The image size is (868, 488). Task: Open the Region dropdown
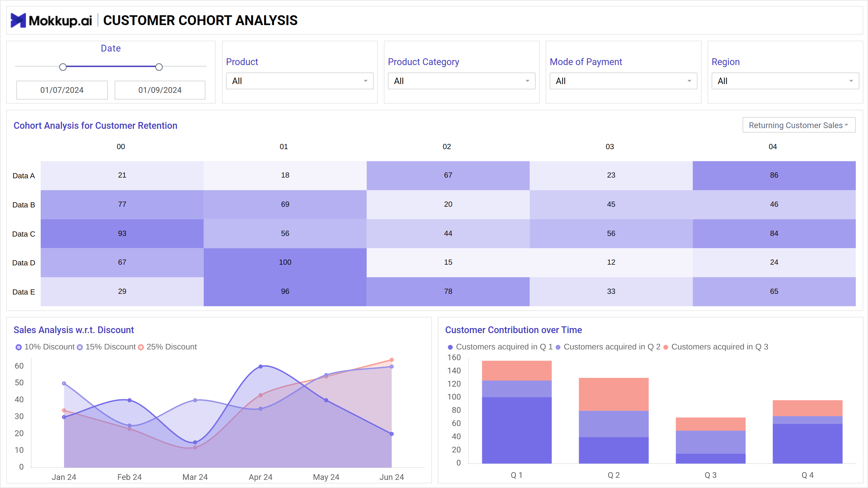click(785, 81)
